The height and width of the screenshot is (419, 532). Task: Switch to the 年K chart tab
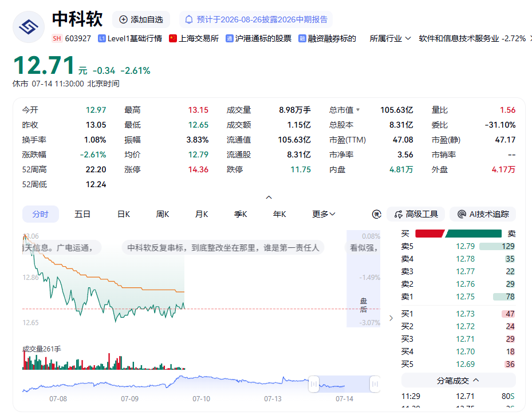point(279,214)
